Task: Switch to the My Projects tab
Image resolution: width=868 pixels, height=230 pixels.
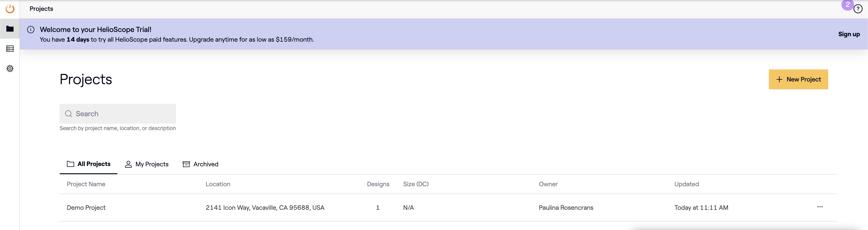Action: 146,164
